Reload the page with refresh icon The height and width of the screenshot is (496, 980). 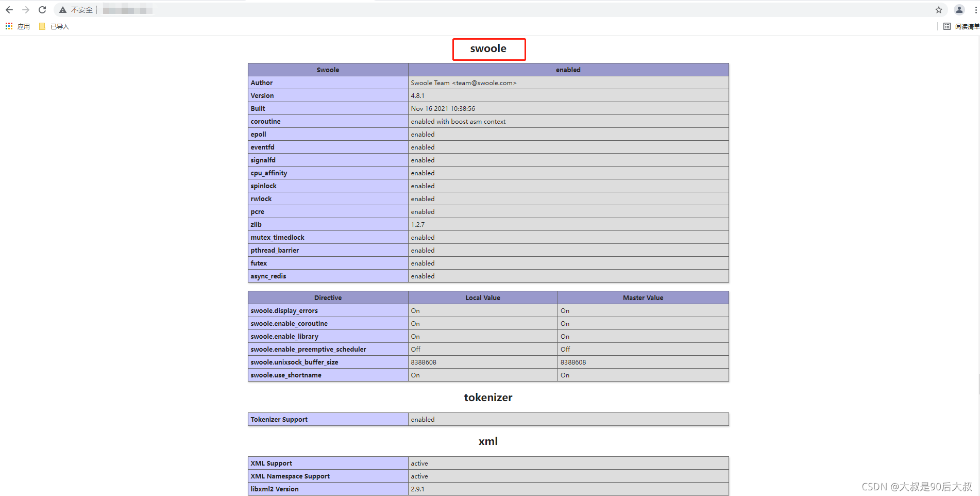click(x=42, y=10)
